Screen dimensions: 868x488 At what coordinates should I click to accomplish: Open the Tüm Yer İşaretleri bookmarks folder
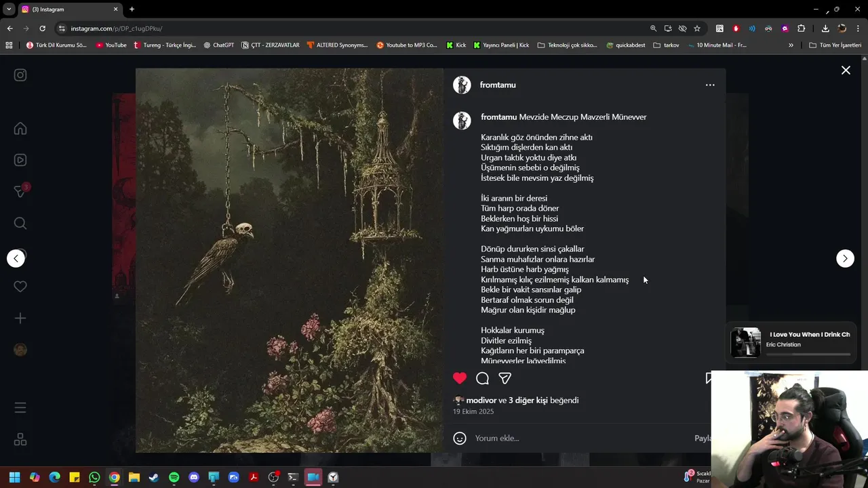click(835, 45)
